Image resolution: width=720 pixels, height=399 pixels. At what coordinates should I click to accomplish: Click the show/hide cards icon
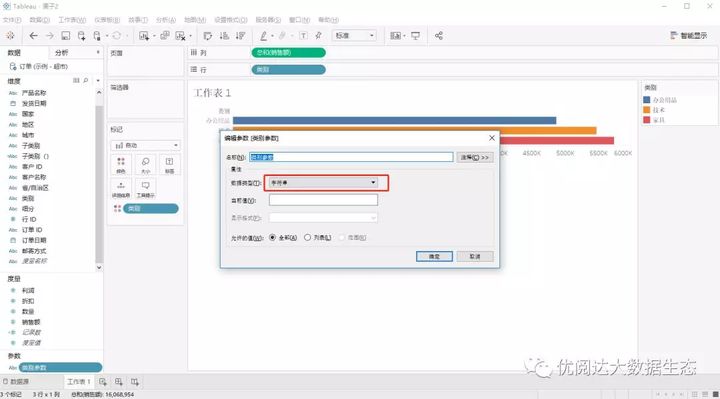click(395, 35)
